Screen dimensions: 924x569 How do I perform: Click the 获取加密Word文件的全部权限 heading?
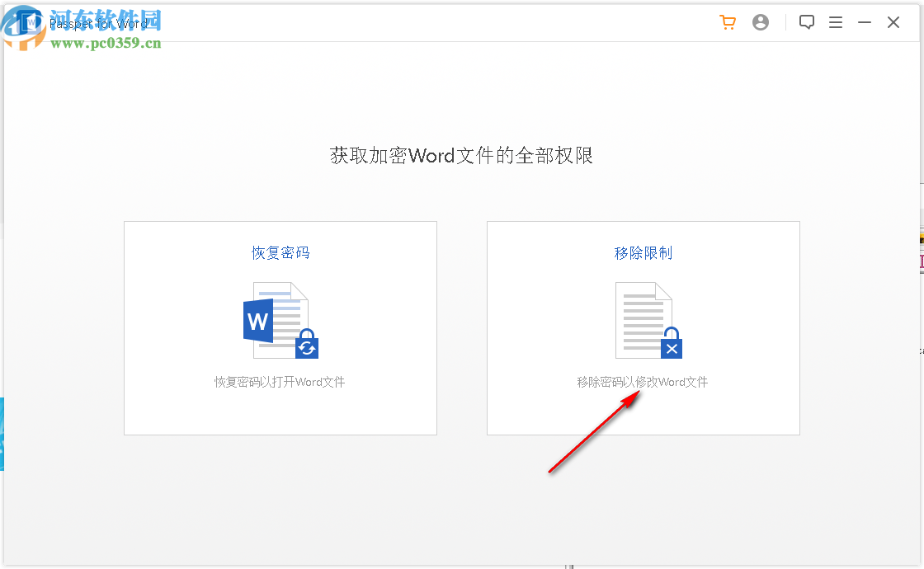[462, 156]
